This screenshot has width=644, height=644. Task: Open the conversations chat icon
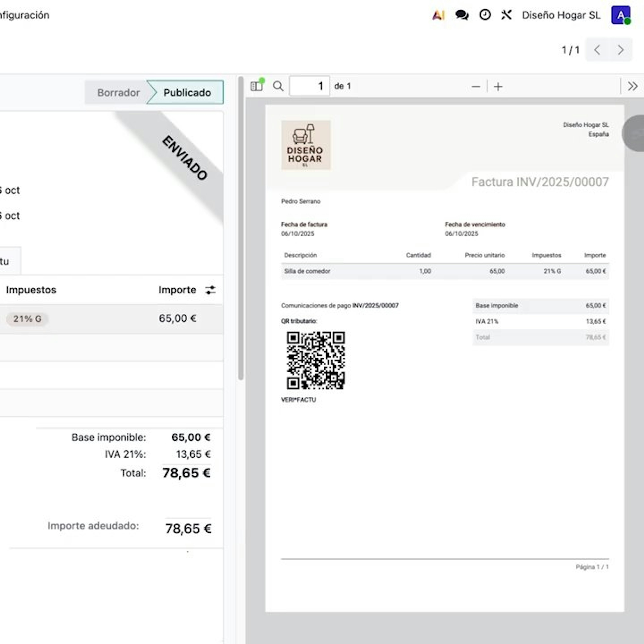(x=462, y=15)
